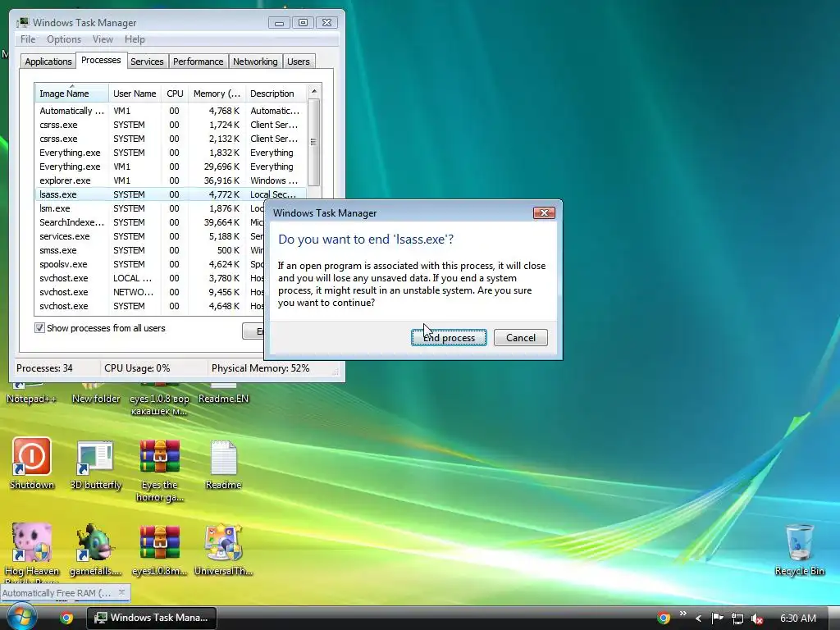Screen dimensions: 840x630
Task: Select the New folder desktop icon
Action: 96,394
